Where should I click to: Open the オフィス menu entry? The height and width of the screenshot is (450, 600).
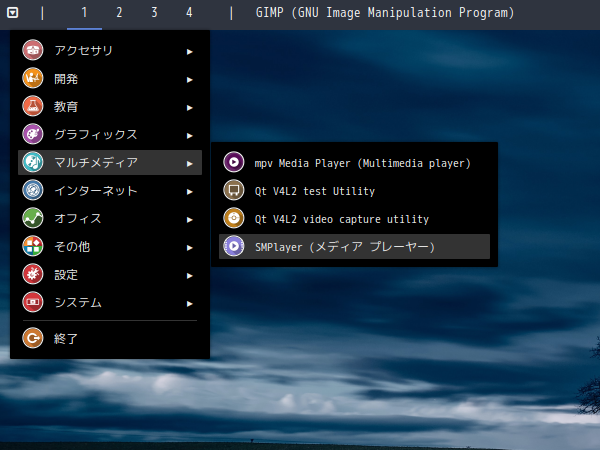click(x=110, y=218)
